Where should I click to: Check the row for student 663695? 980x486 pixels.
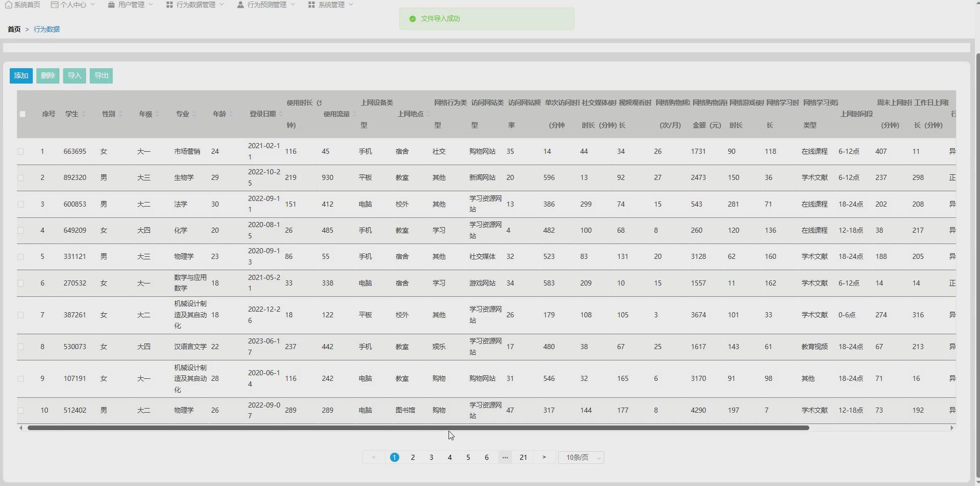point(21,151)
